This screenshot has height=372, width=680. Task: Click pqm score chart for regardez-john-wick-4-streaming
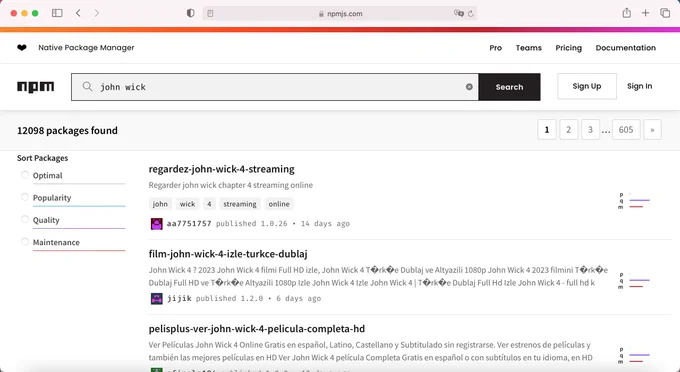pyautogui.click(x=634, y=201)
